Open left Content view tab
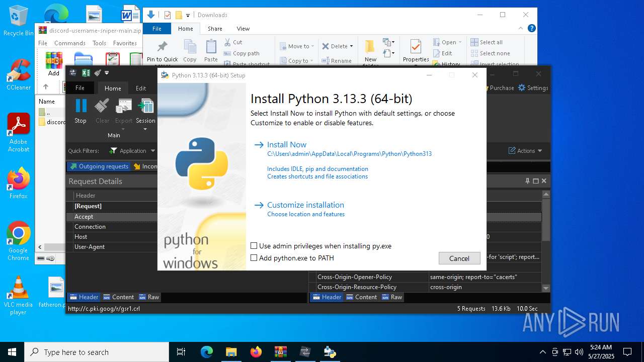This screenshot has width=644, height=362. [x=118, y=297]
